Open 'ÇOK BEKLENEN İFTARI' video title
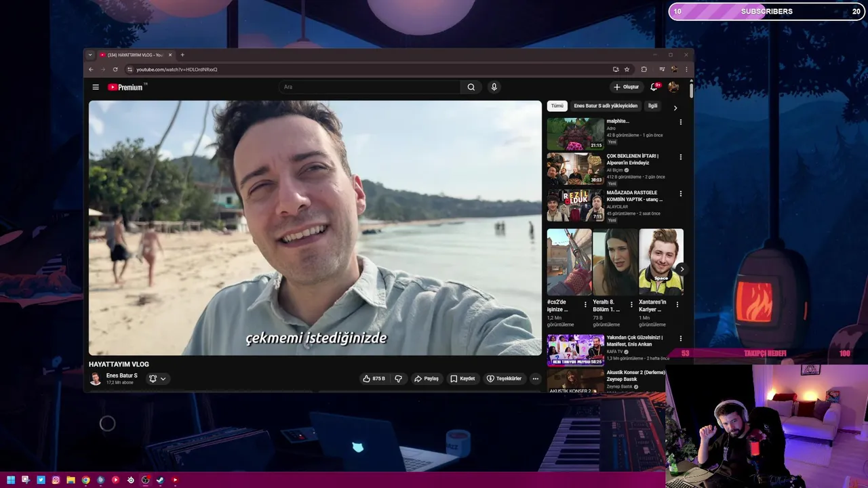Image resolution: width=868 pixels, height=488 pixels. (632, 159)
